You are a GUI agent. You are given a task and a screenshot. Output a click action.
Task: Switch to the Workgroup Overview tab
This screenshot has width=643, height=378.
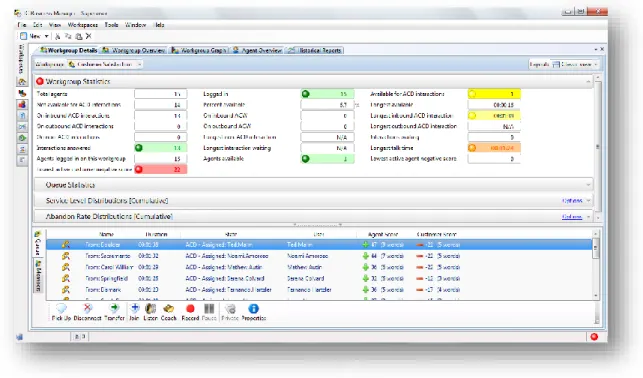coord(134,50)
